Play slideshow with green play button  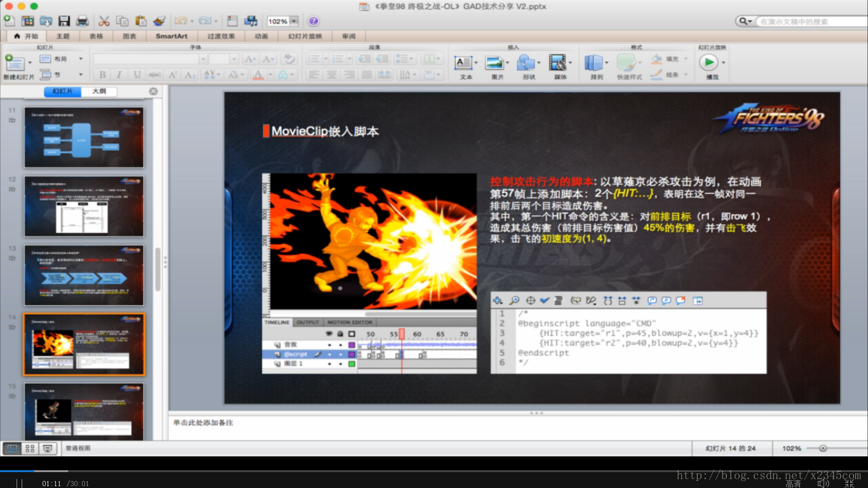tap(709, 62)
